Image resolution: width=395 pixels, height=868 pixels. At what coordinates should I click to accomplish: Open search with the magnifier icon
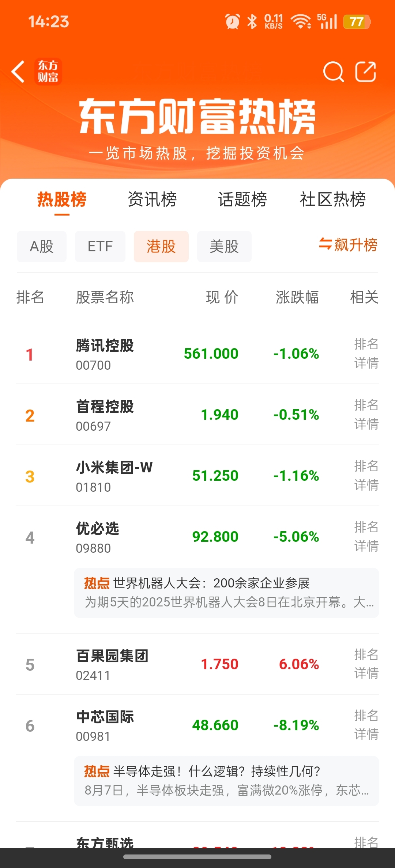pos(334,72)
